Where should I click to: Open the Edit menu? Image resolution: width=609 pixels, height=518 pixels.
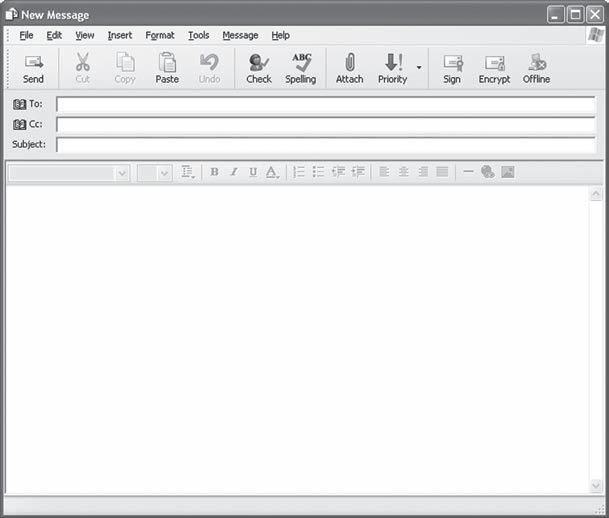pos(54,35)
